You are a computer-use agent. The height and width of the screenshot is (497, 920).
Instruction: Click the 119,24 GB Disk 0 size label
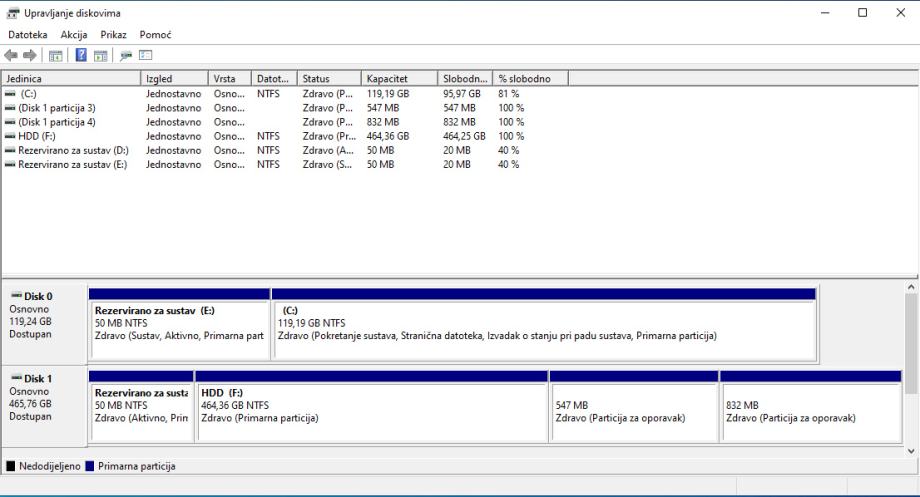coord(30,321)
